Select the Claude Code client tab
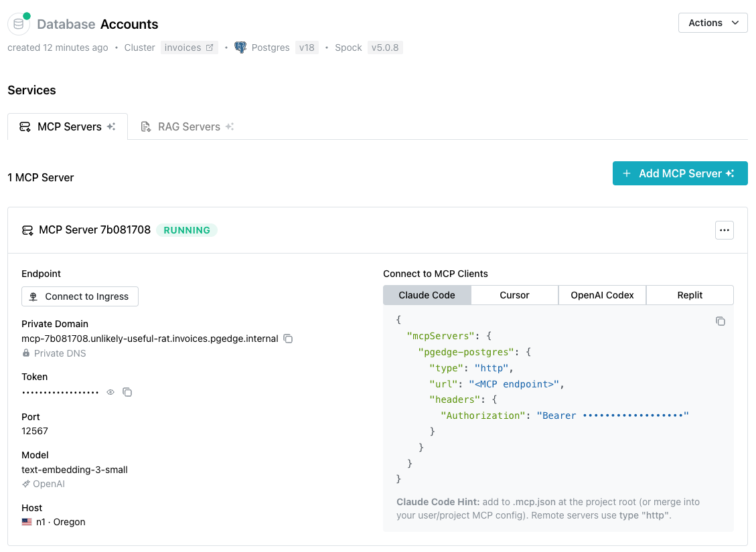This screenshot has height=552, width=756. click(427, 295)
